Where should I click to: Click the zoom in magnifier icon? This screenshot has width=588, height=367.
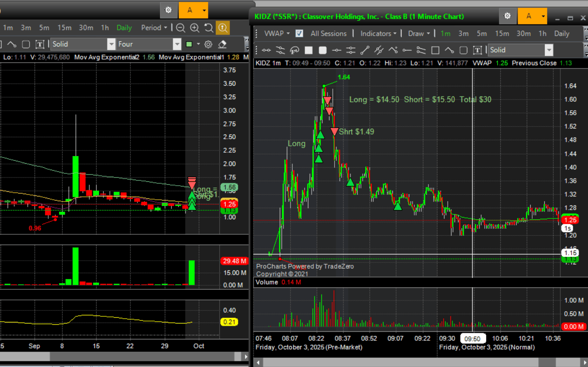(x=195, y=28)
